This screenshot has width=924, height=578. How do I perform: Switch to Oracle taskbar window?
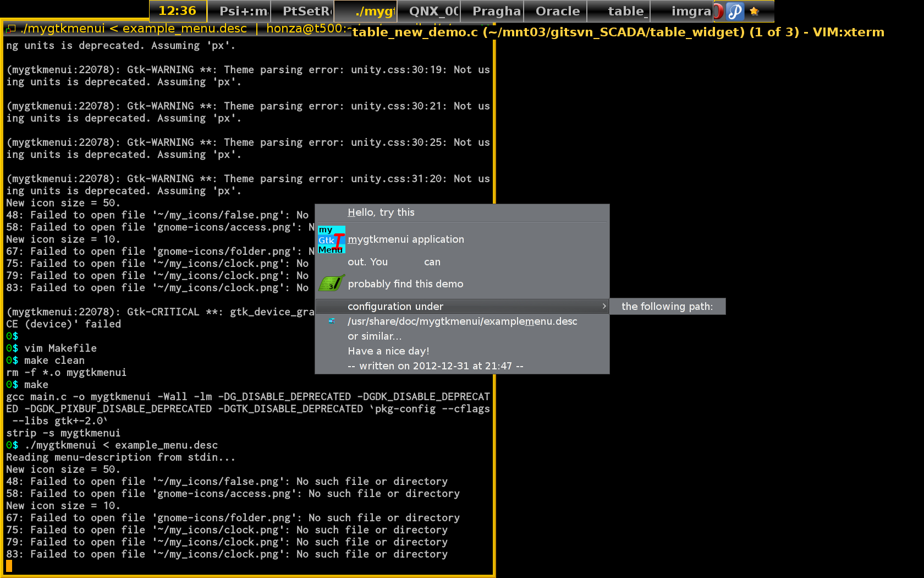pyautogui.click(x=555, y=11)
